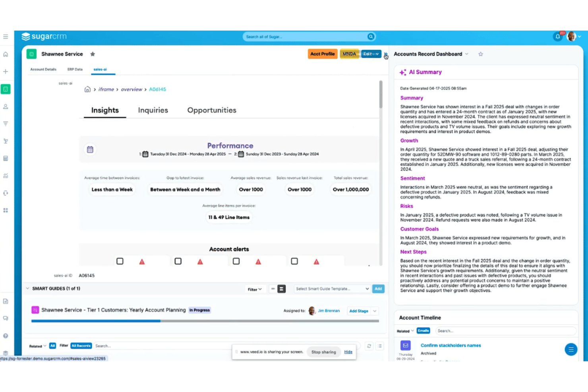
Task: Click the plus create icon in sidebar
Action: click(6, 71)
